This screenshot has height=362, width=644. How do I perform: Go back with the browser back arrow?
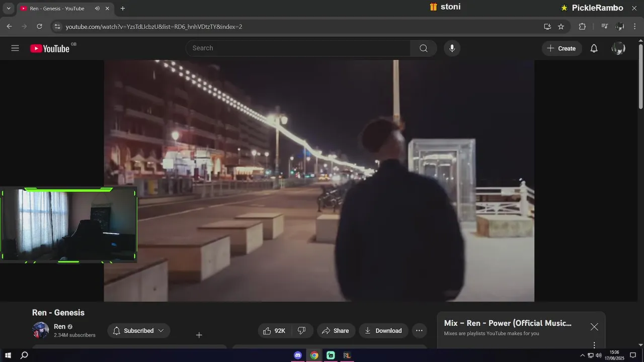(x=9, y=27)
